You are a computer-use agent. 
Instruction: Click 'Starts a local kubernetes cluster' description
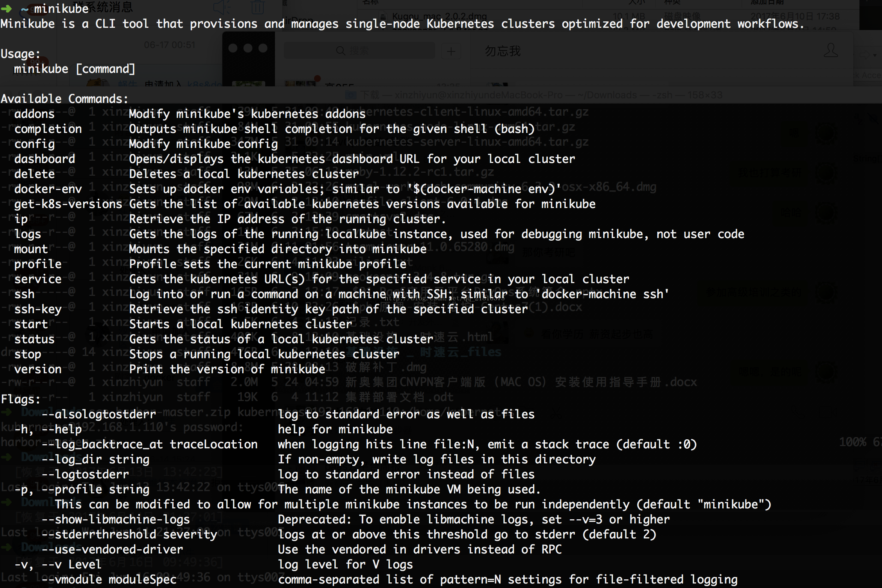[x=240, y=324]
